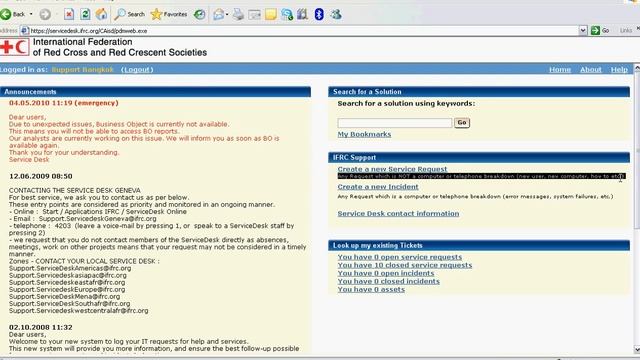Open Service Desk contact information
The width and height of the screenshot is (640, 360).
(x=398, y=213)
